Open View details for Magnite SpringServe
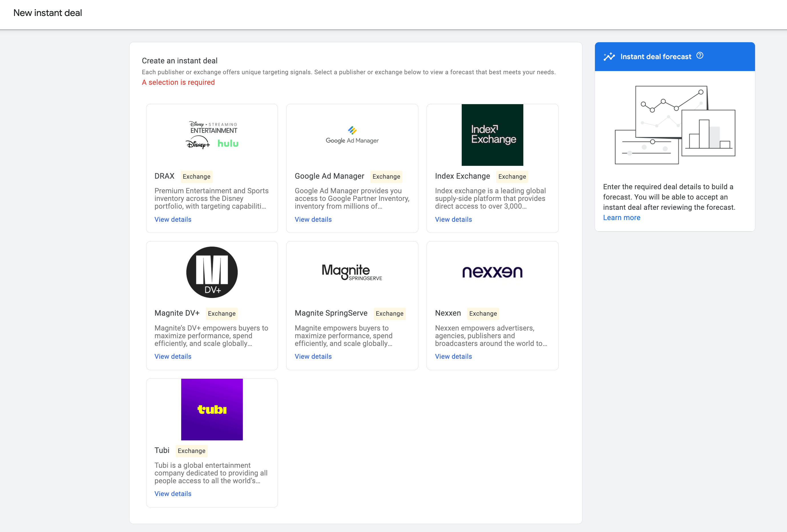The width and height of the screenshot is (787, 532). pos(313,356)
